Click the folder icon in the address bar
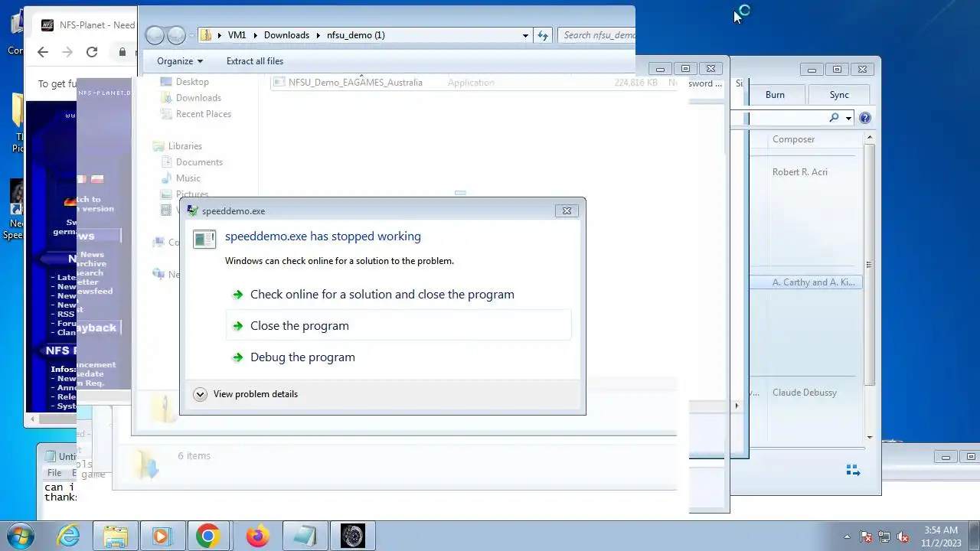The image size is (980, 551). pos(205,35)
